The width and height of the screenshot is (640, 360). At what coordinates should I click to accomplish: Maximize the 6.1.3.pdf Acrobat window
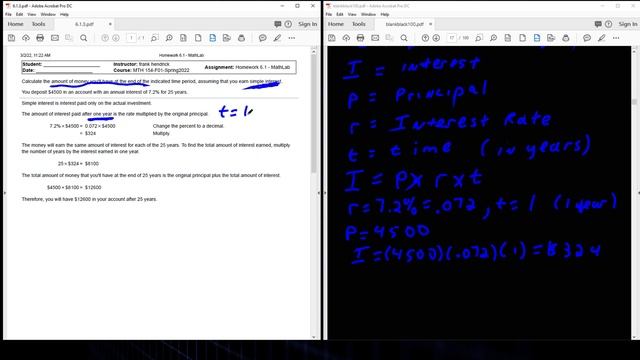point(298,6)
